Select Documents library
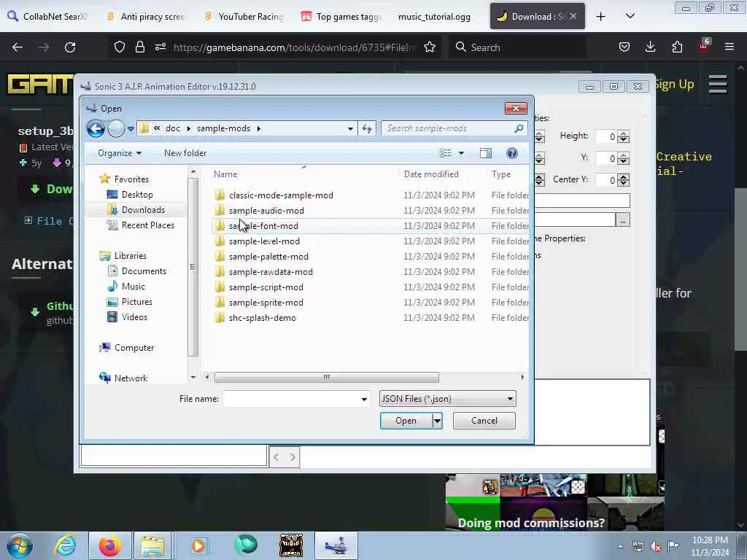The height and width of the screenshot is (560, 747). pos(144,271)
